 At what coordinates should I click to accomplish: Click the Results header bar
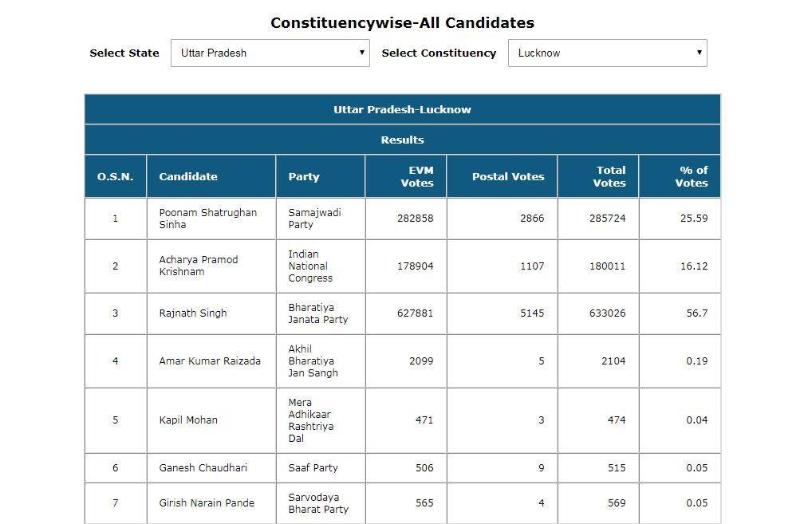pyautogui.click(x=402, y=140)
